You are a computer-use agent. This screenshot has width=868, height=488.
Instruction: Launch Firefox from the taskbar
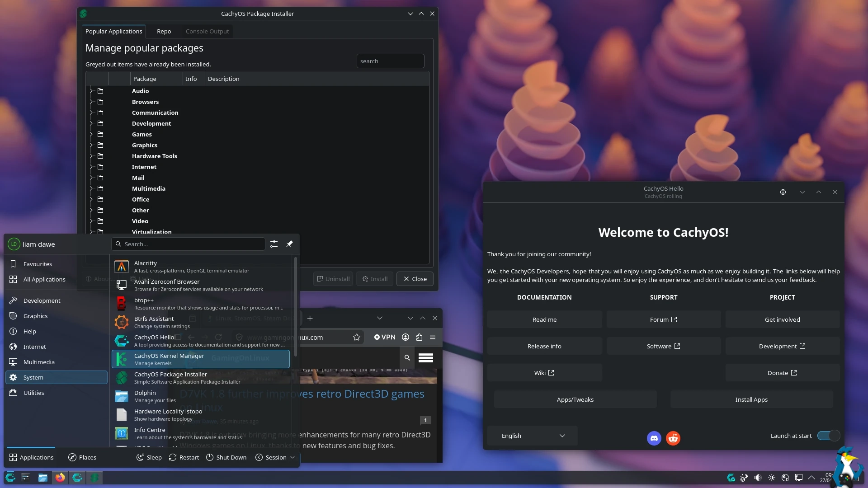click(x=60, y=478)
